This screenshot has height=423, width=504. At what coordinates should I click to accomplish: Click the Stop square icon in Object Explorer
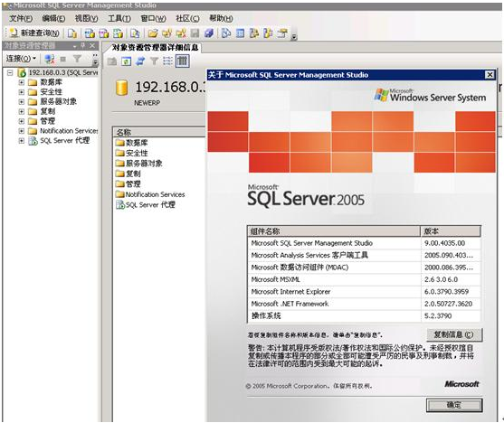63,59
